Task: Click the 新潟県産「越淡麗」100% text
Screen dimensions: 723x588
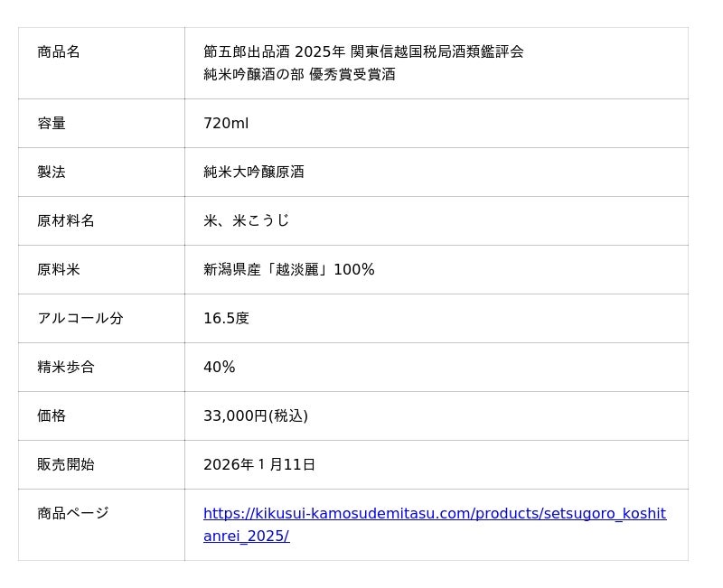Action: tap(289, 270)
